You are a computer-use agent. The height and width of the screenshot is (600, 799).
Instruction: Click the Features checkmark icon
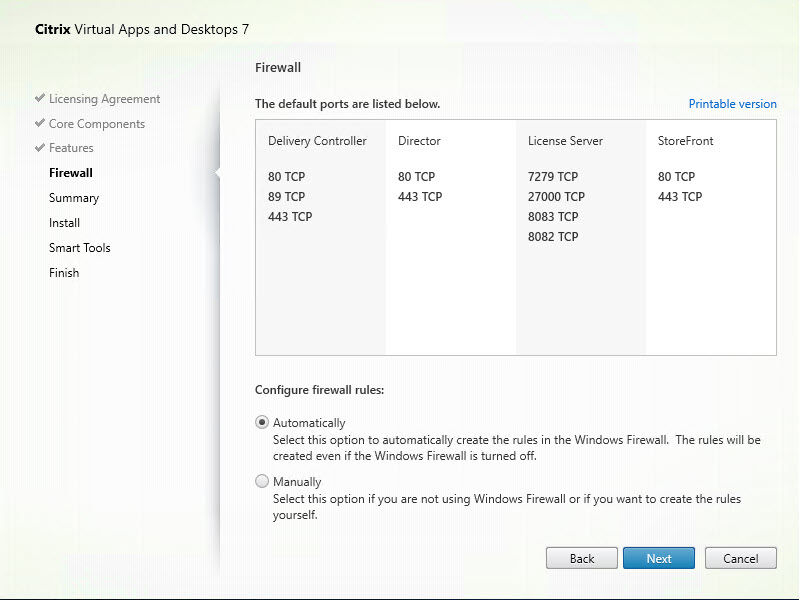(x=40, y=148)
